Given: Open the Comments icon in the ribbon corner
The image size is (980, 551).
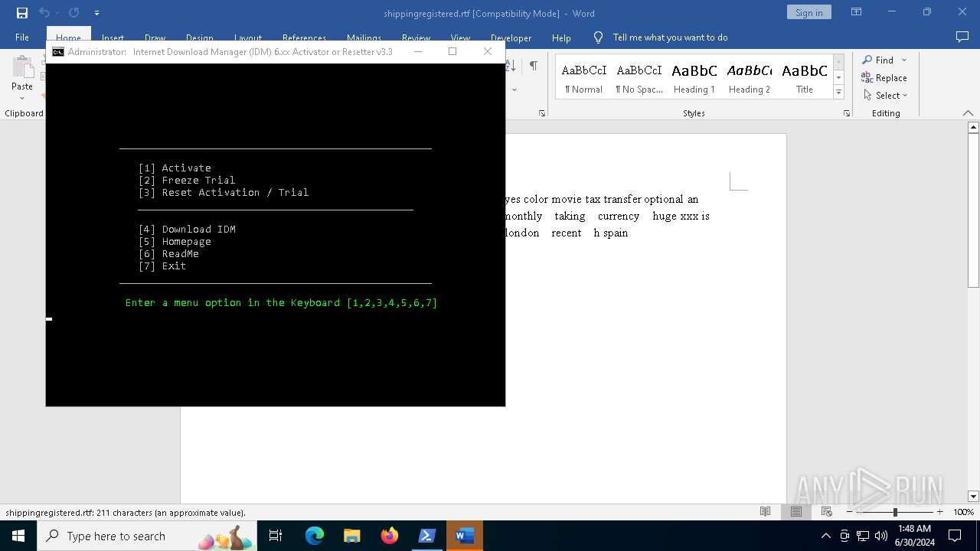Looking at the screenshot, I should (962, 37).
